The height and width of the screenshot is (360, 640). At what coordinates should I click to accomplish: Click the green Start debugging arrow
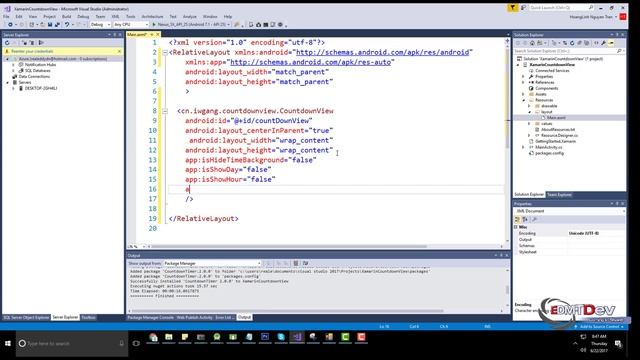coord(154,24)
